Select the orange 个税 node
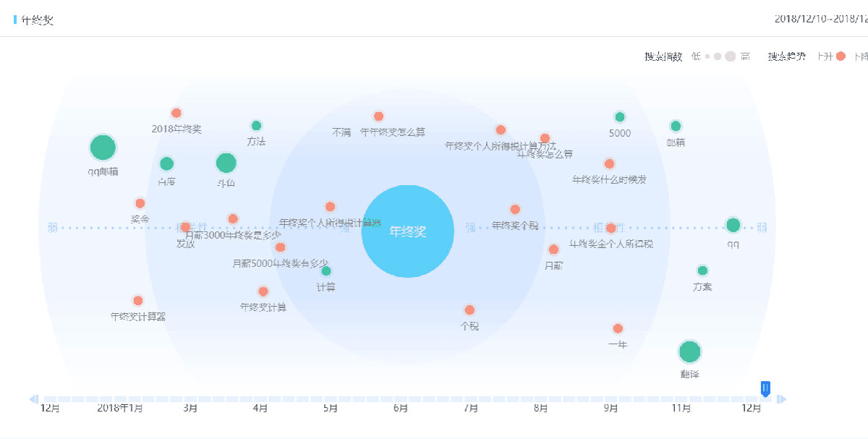This screenshot has width=868, height=439. tap(469, 310)
